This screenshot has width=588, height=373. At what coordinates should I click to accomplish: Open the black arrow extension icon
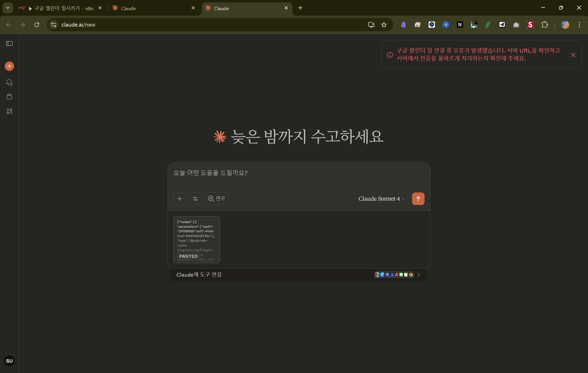coord(502,25)
